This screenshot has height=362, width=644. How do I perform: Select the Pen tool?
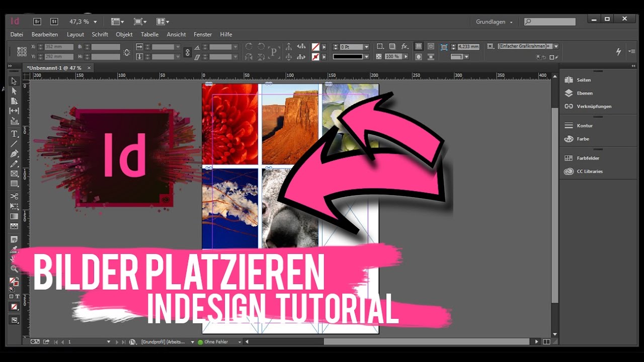click(x=14, y=154)
